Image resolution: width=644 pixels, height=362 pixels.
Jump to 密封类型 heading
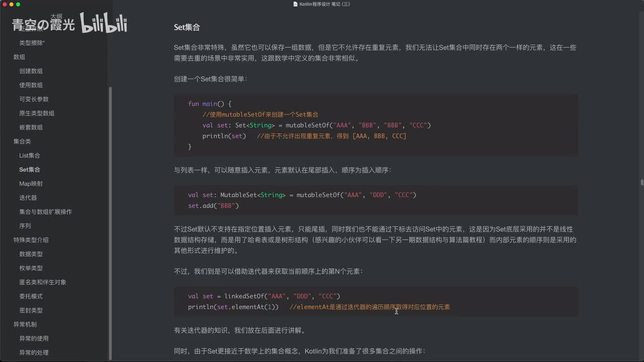pyautogui.click(x=31, y=310)
